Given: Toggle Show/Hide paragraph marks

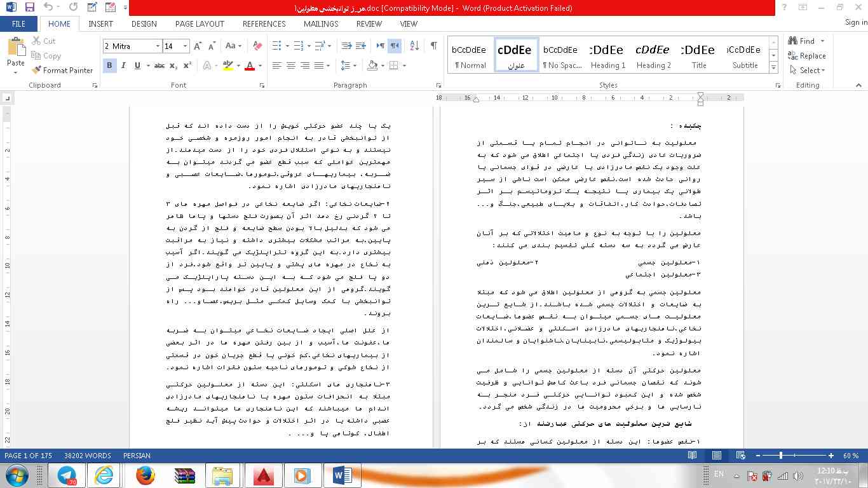Looking at the screenshot, I should (434, 46).
